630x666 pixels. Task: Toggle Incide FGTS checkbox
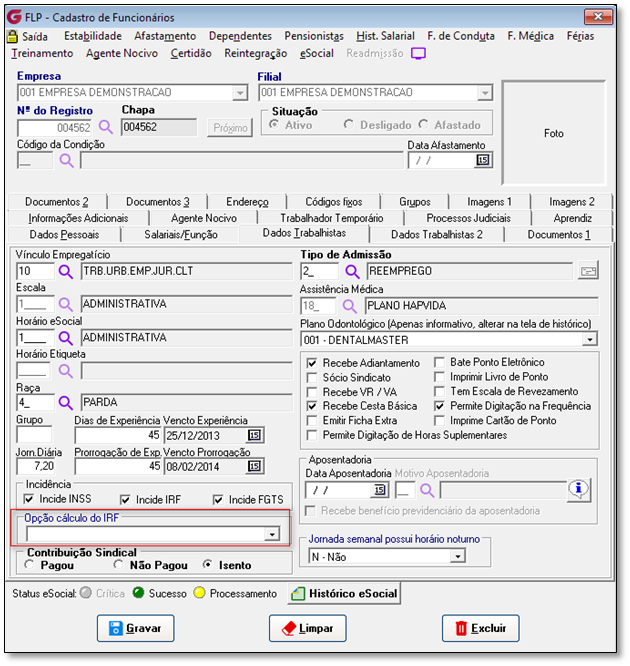click(x=218, y=500)
